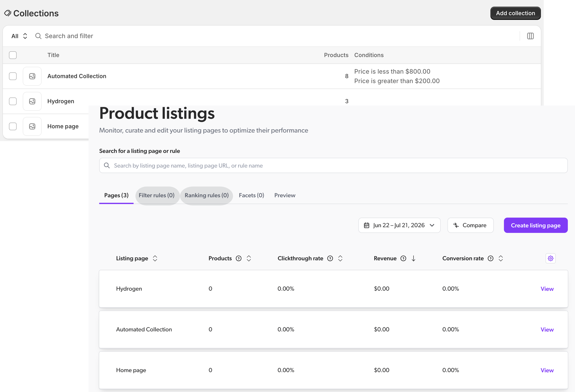This screenshot has height=392, width=575.
Task: Click 'Price is greater than $200.00' condition
Action: click(397, 81)
